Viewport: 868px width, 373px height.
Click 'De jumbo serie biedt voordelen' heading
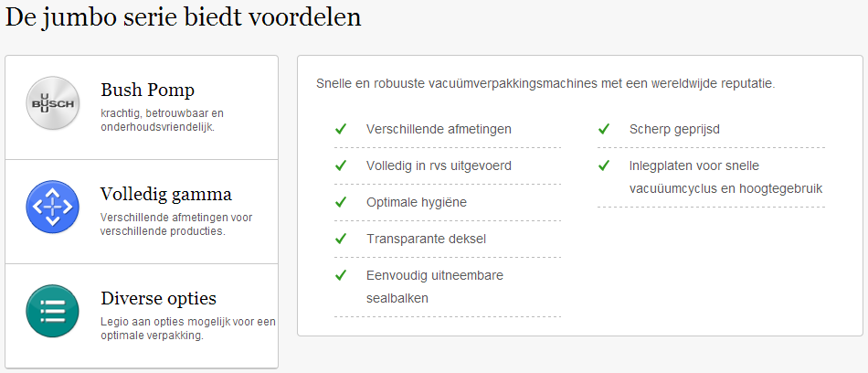[184, 16]
